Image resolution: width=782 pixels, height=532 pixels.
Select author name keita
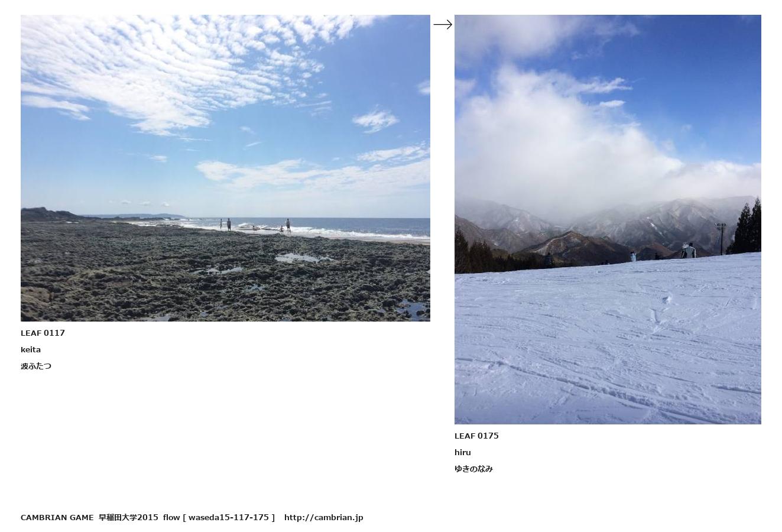[x=31, y=349]
